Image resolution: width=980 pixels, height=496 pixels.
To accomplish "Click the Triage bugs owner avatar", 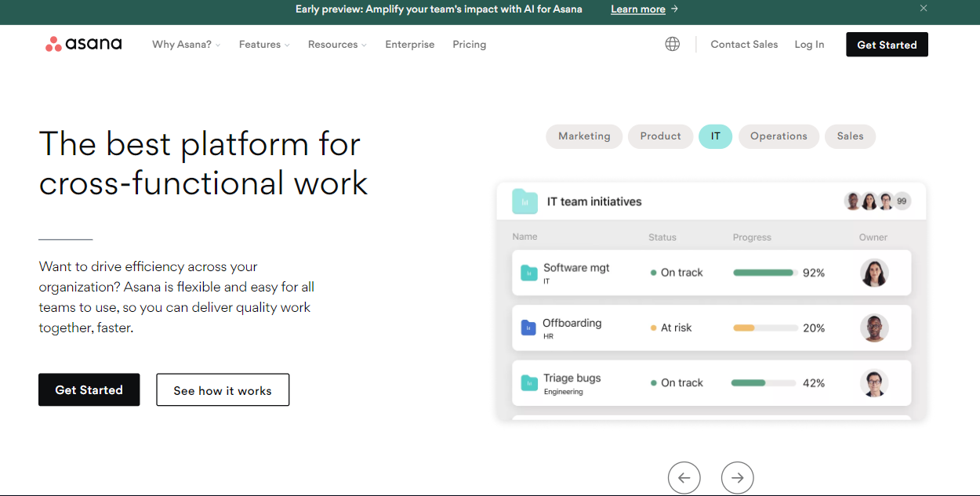I will pos(873,383).
